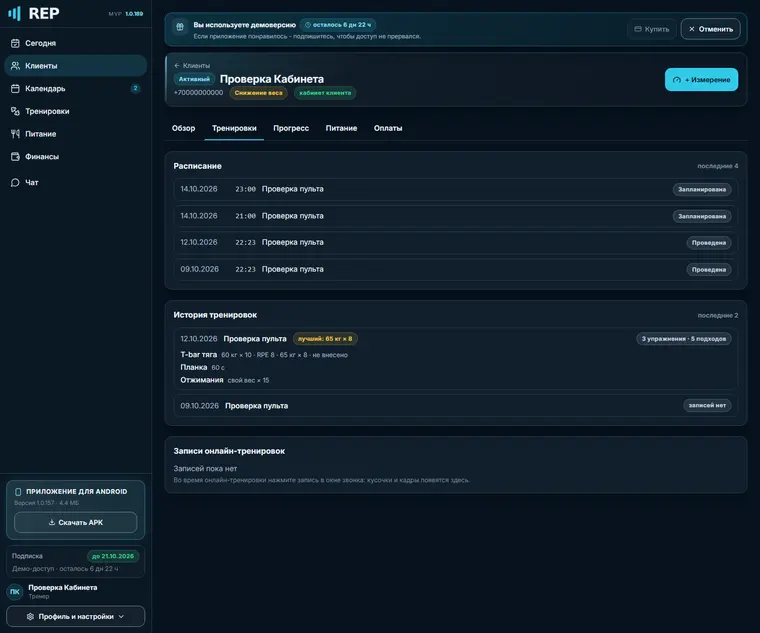Click the Питание fork-and-knife icon
The width and height of the screenshot is (760, 633).
(16, 134)
